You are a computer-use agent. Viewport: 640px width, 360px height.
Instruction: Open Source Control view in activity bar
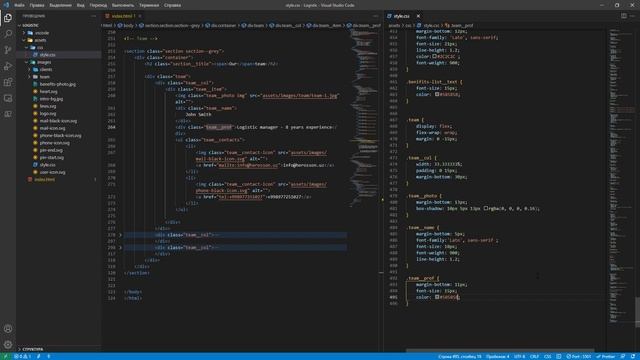coord(8,50)
